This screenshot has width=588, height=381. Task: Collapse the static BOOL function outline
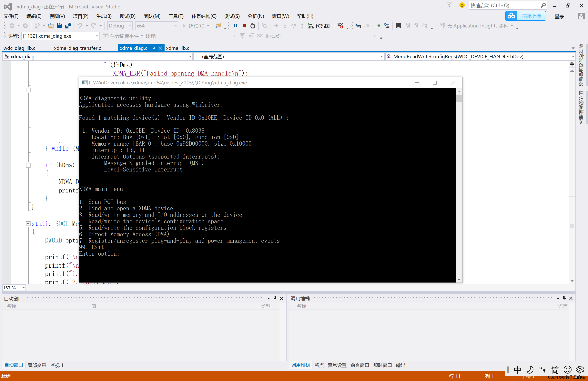coord(28,224)
